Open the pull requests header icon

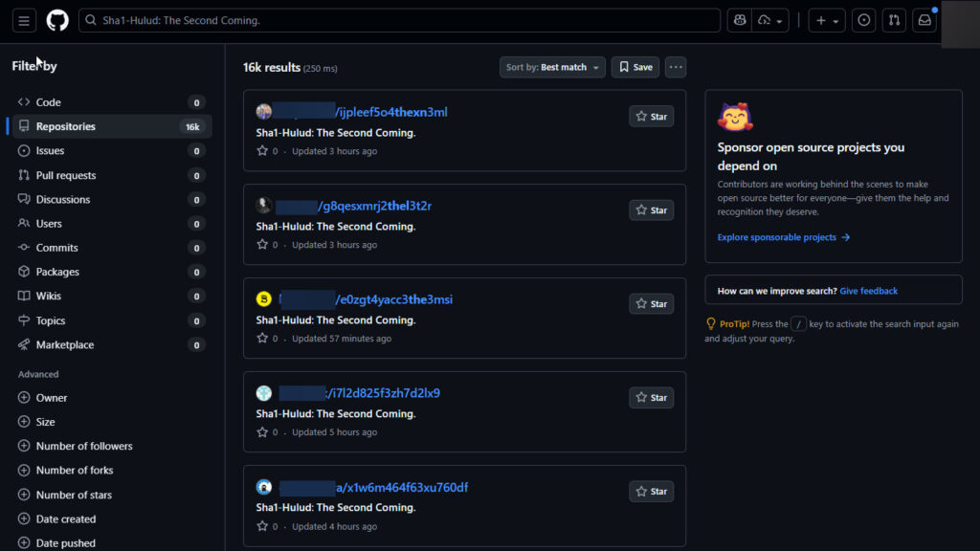[x=894, y=20]
